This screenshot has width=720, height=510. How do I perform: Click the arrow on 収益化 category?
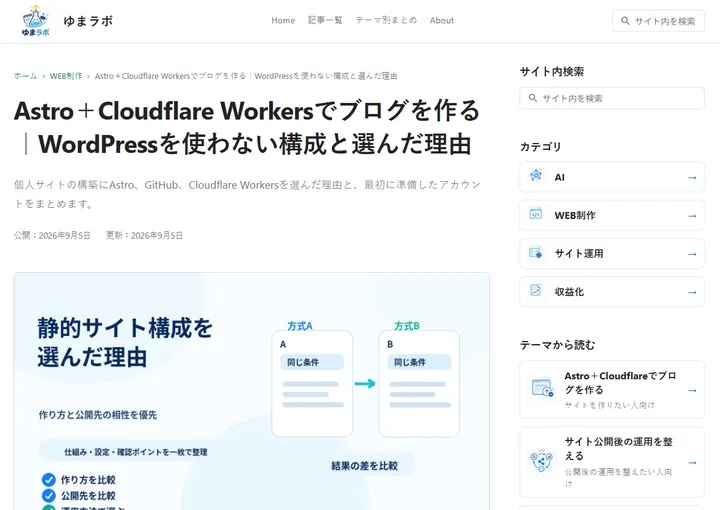pyautogui.click(x=692, y=292)
